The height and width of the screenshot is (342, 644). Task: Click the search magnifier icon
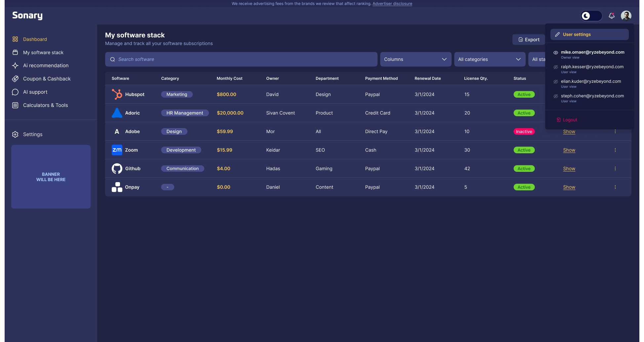pyautogui.click(x=112, y=59)
